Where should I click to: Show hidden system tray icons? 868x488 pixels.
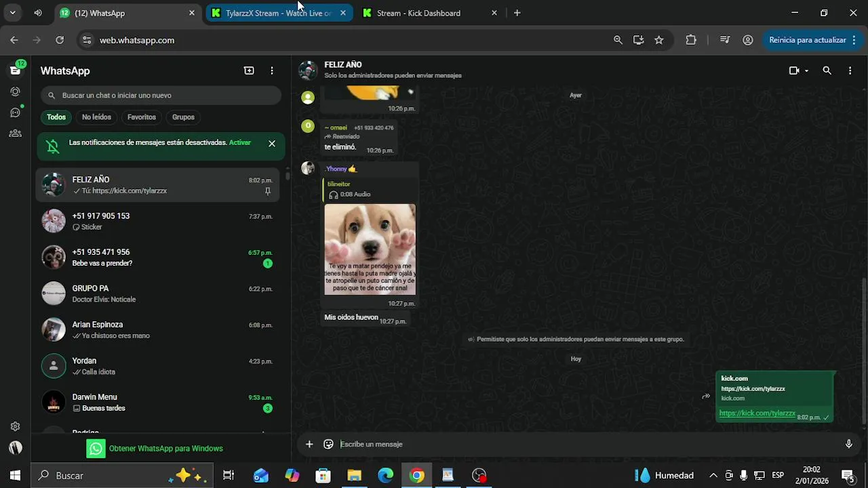click(713, 475)
